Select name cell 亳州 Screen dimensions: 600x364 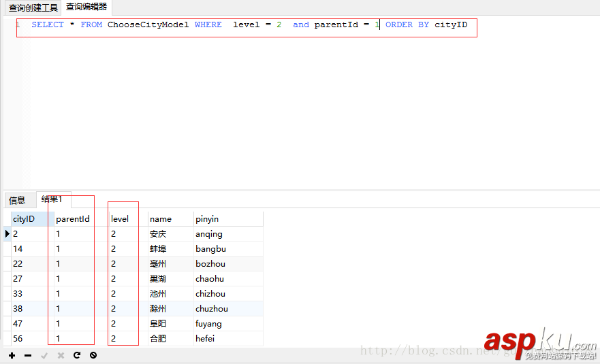pos(171,264)
